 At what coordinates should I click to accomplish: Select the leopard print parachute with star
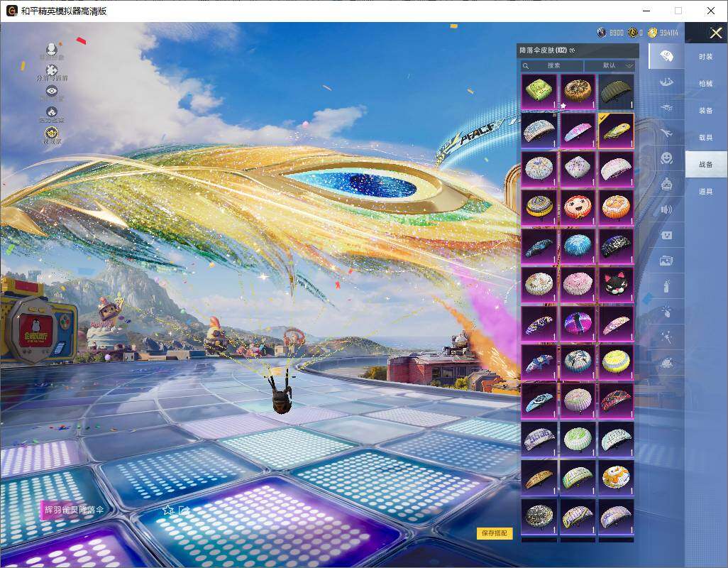tap(578, 92)
